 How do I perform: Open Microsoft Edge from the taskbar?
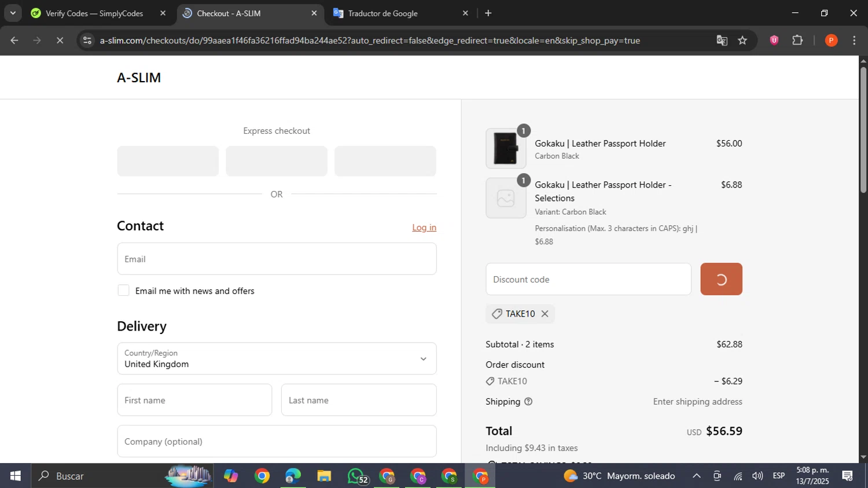293,476
